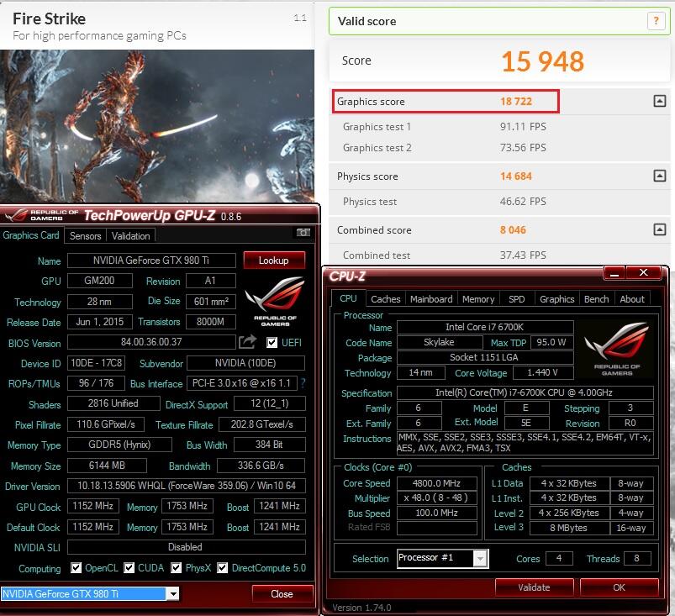Click the Multiplier value x 48.0
Screen dimensions: 675x616
436,498
